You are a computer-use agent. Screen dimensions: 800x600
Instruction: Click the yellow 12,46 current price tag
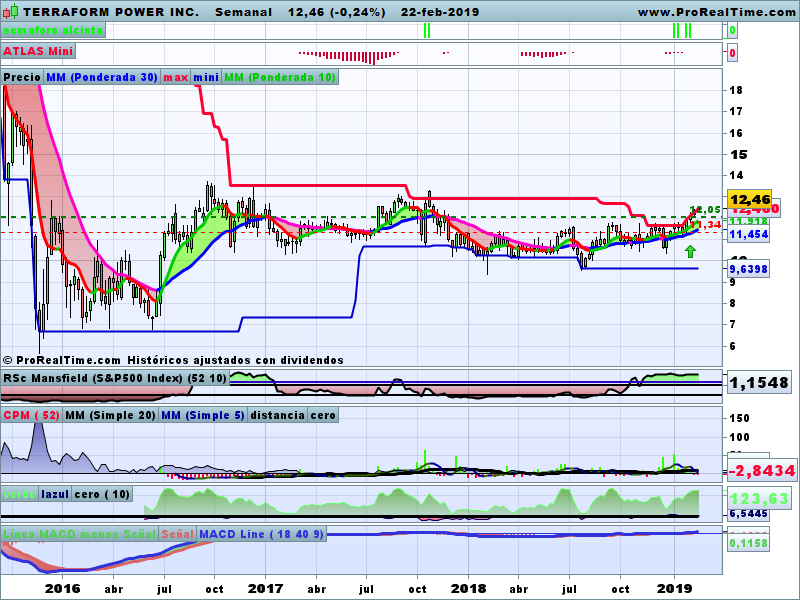click(x=749, y=199)
